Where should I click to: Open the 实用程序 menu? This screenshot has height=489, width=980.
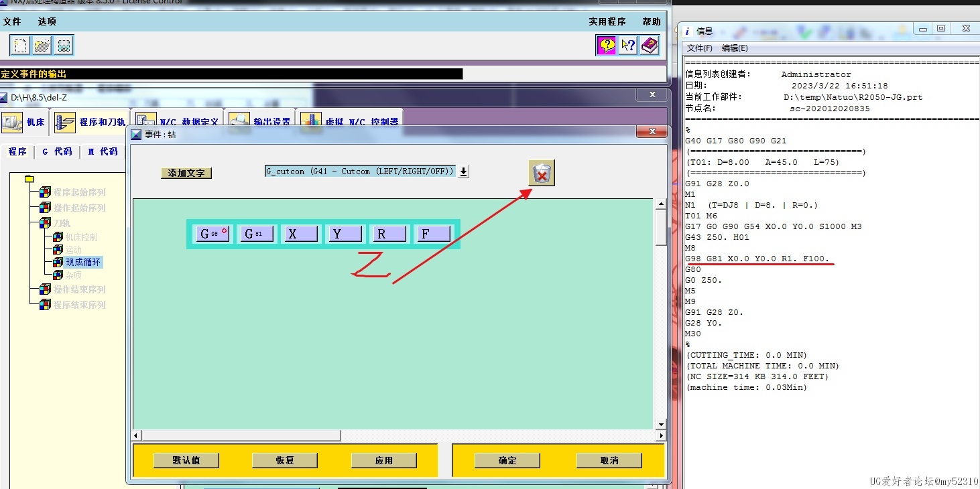pos(607,21)
